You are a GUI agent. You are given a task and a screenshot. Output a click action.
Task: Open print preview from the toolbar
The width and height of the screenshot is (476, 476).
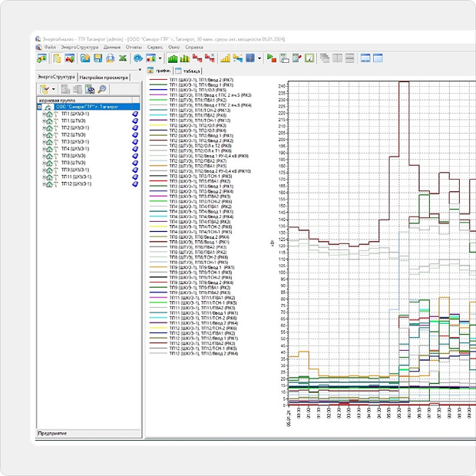tap(111, 58)
